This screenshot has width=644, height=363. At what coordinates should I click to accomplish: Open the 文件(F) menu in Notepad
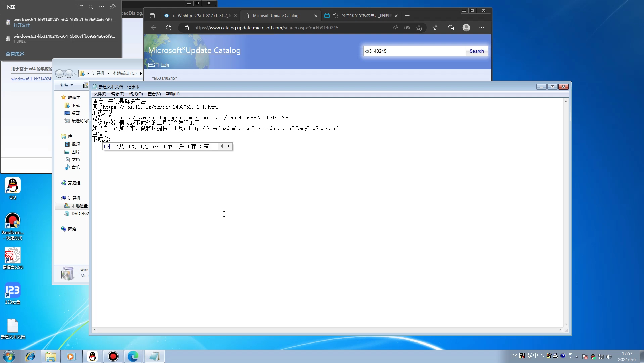(x=100, y=94)
